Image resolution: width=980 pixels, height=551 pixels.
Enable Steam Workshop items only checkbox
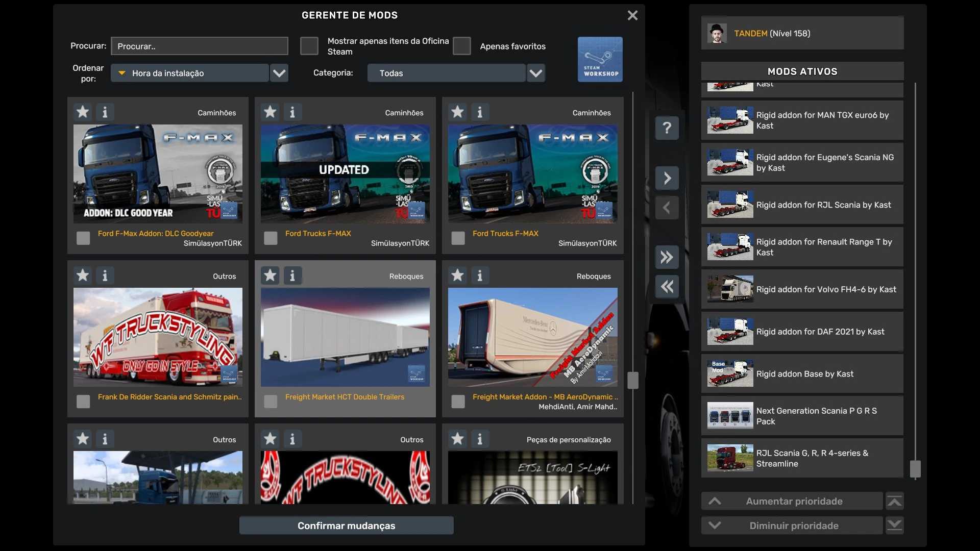(309, 46)
